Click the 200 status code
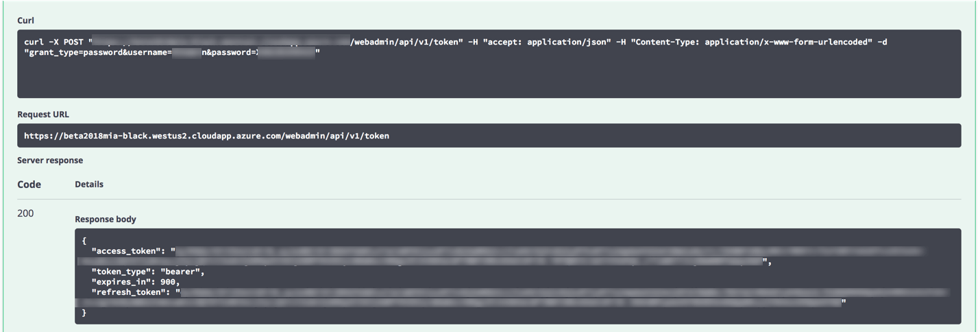This screenshot has width=980, height=332. coord(25,213)
